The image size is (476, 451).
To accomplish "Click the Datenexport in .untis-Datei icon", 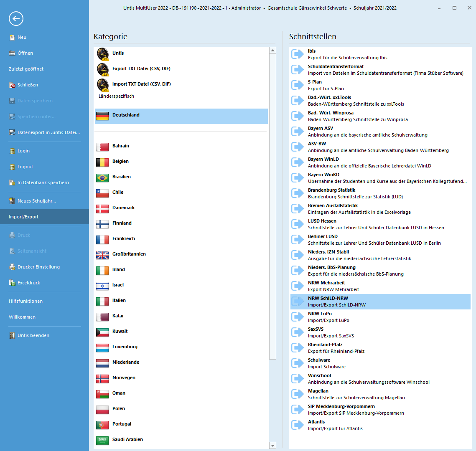I will (x=12, y=132).
